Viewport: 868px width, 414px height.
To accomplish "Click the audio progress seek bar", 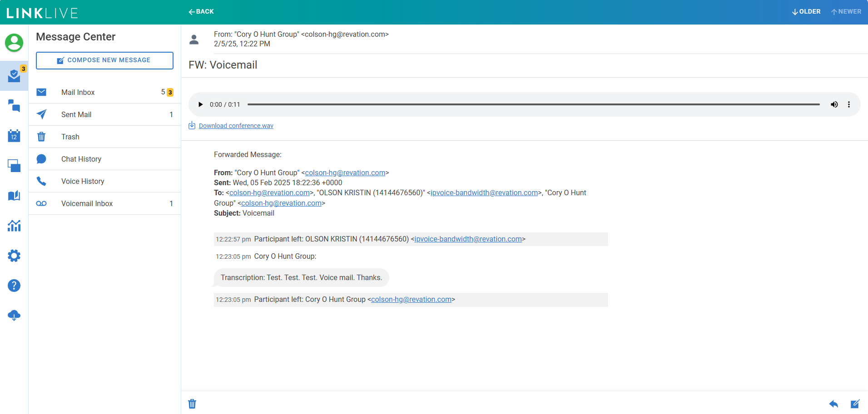I will pyautogui.click(x=533, y=104).
